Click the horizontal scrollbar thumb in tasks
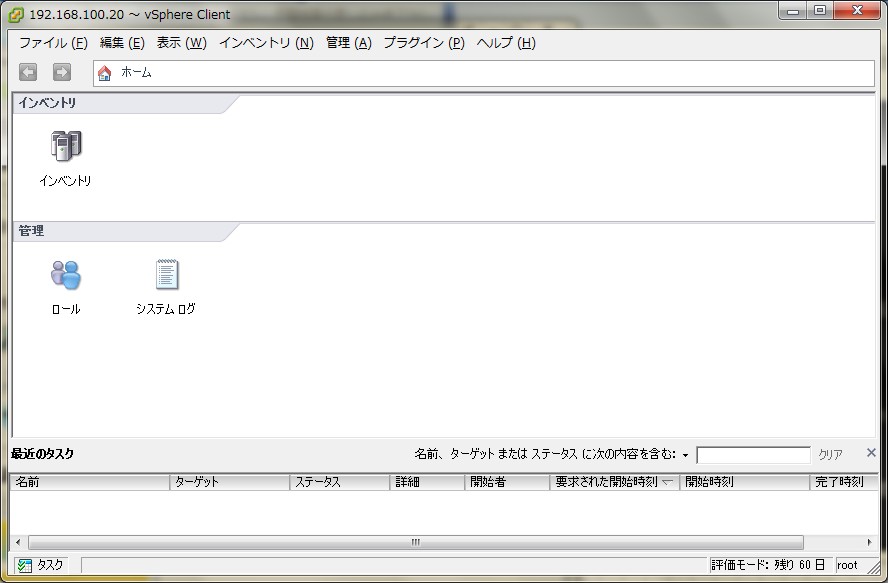Image resolution: width=888 pixels, height=583 pixels. [416, 543]
